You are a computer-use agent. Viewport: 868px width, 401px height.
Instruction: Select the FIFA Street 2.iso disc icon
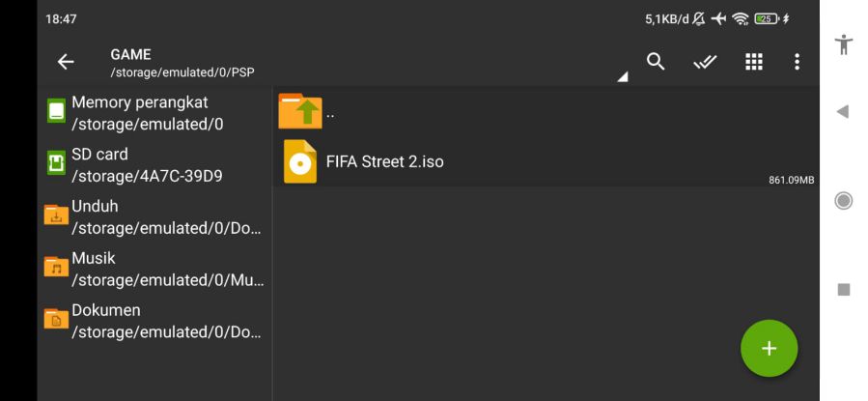[x=300, y=161]
